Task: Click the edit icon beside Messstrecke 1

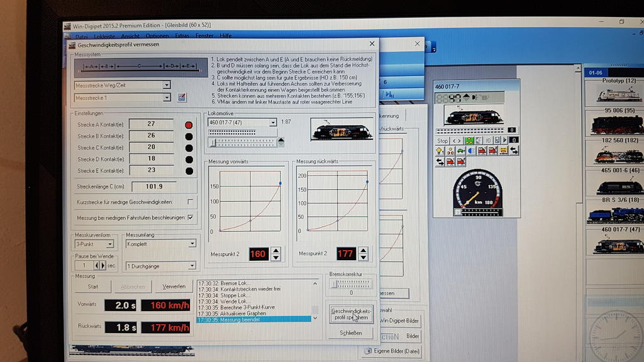Action: coord(182,97)
